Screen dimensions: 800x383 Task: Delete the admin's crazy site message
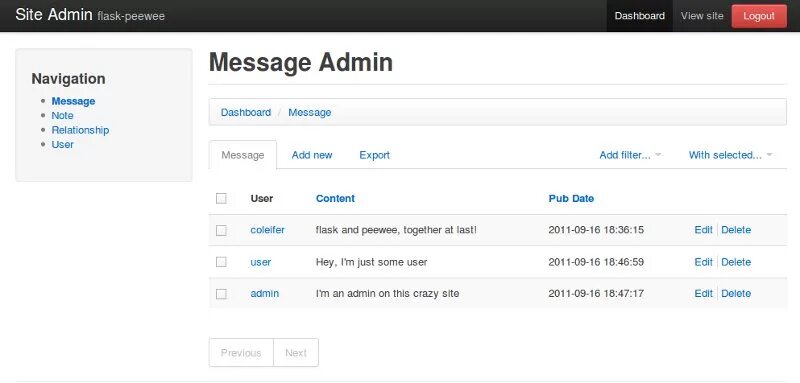pyautogui.click(x=736, y=294)
